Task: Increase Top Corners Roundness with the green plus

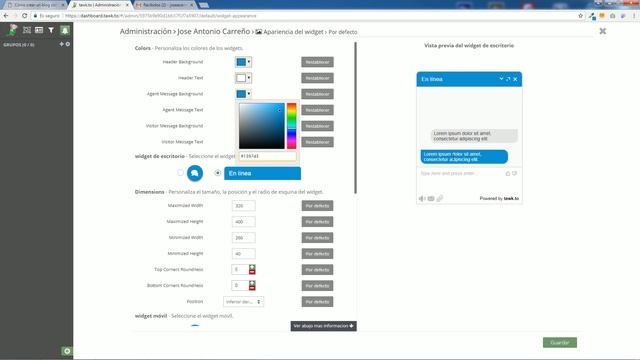Action: [x=252, y=267]
